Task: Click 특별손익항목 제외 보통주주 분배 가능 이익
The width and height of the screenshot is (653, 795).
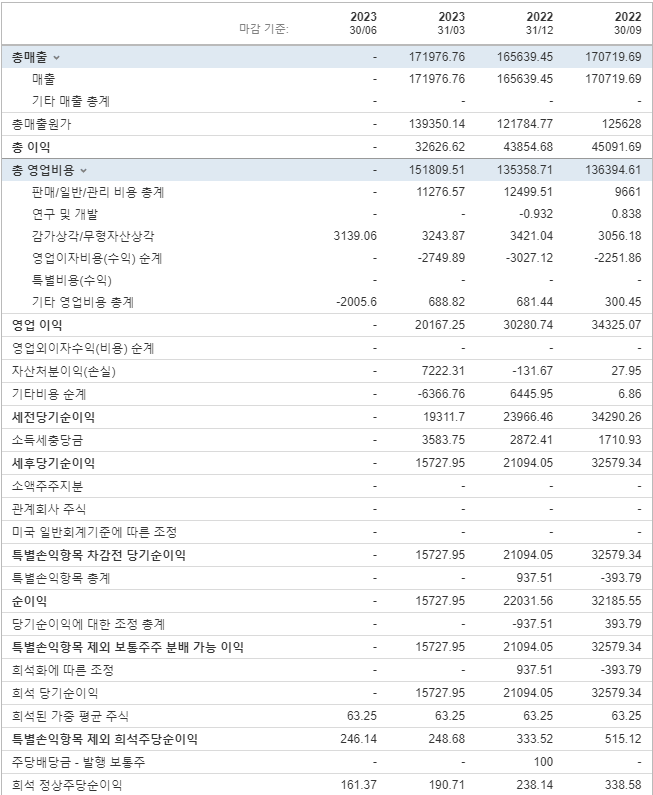Action: (x=128, y=648)
